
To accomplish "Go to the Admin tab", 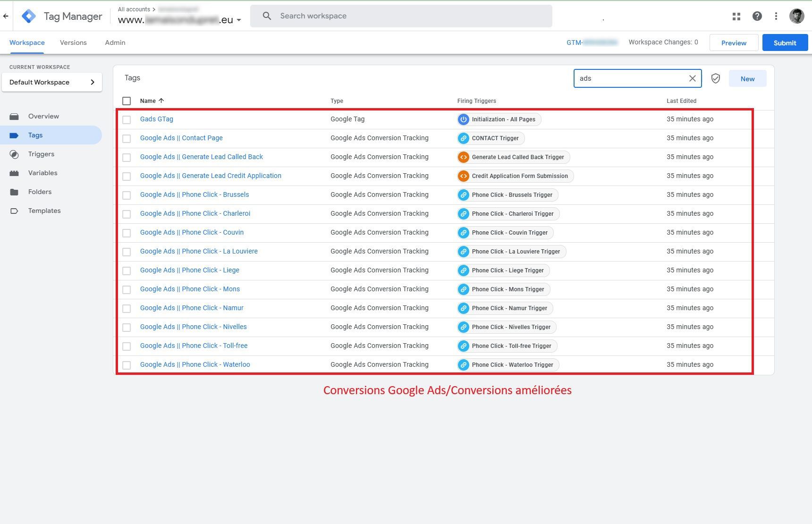I will [x=115, y=42].
